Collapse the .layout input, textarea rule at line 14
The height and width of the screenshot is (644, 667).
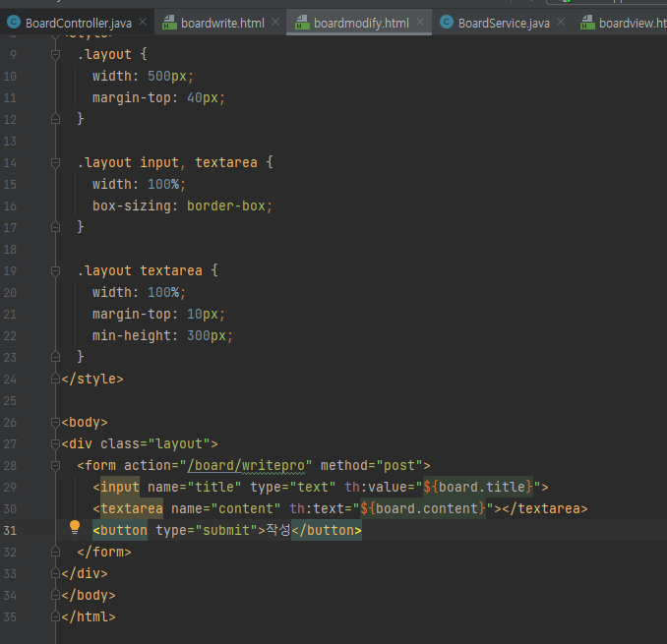(55, 162)
